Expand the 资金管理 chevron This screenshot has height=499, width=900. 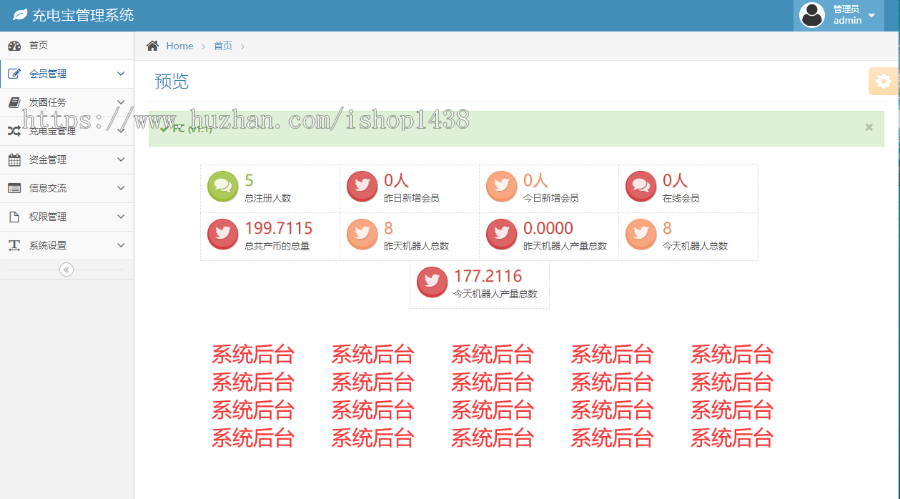click(121, 160)
